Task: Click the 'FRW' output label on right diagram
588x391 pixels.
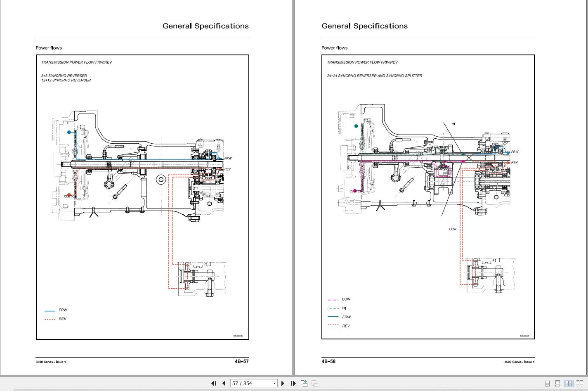Action: click(x=515, y=152)
